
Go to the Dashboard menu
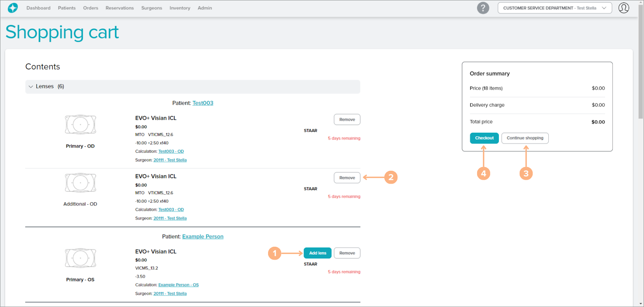click(39, 8)
